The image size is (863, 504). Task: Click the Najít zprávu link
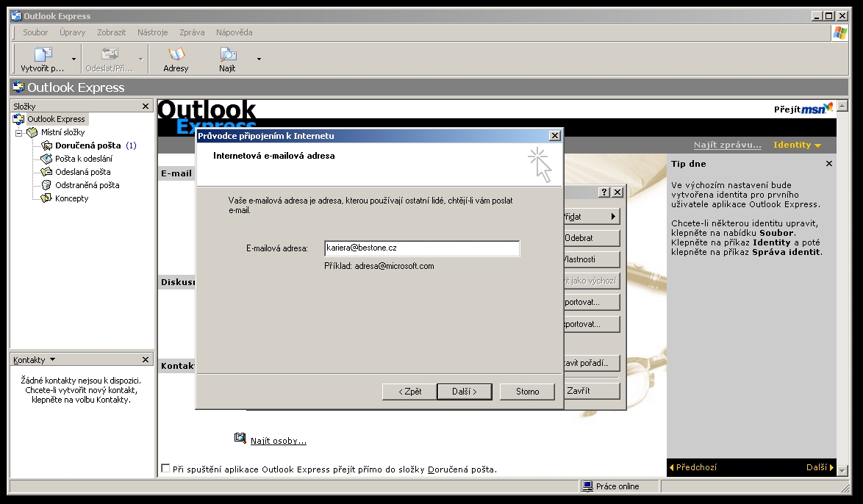point(727,145)
